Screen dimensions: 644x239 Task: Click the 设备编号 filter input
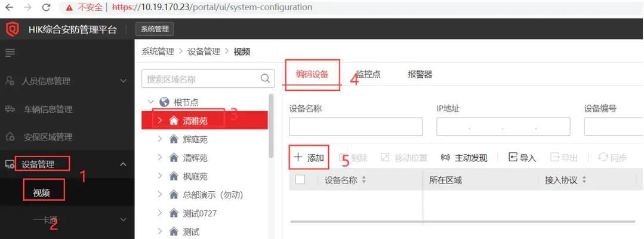614,127
